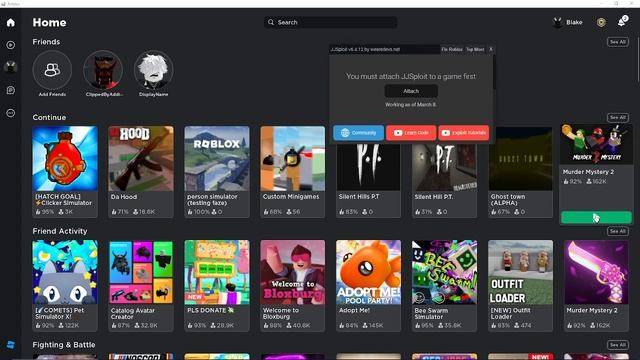This screenshot has height=360, width=640.
Task: Click 'Working as of March 8.' text
Action: (x=411, y=104)
